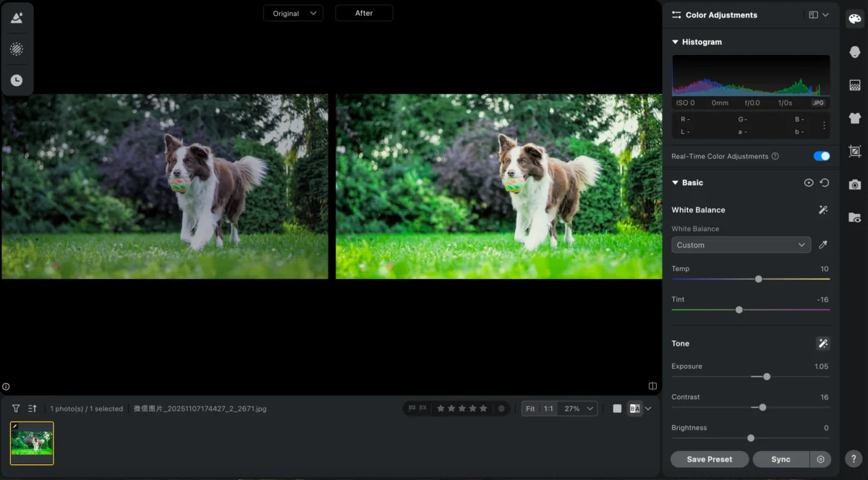Open the Color Adjustments palette panel
This screenshot has width=868, height=480.
[x=854, y=19]
